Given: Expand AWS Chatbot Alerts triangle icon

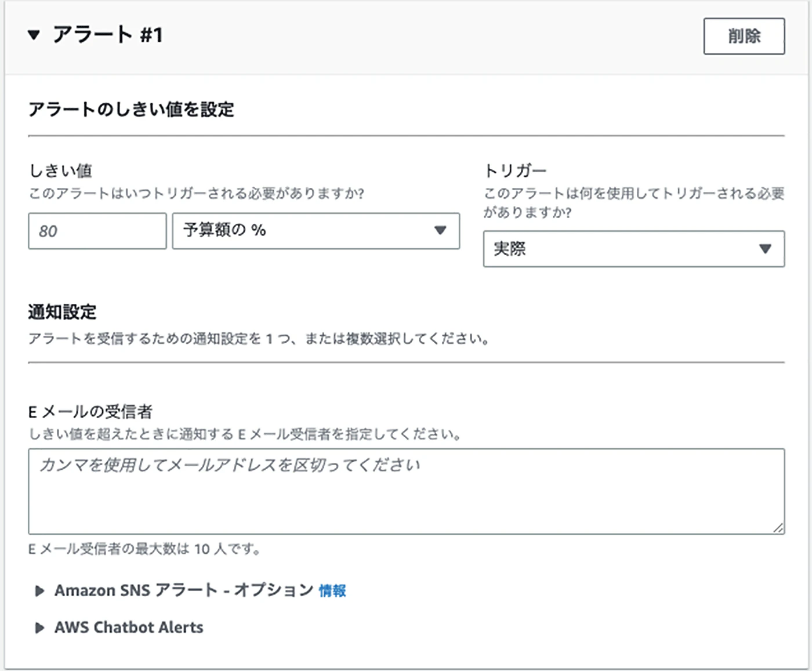Looking at the screenshot, I should click(x=39, y=628).
